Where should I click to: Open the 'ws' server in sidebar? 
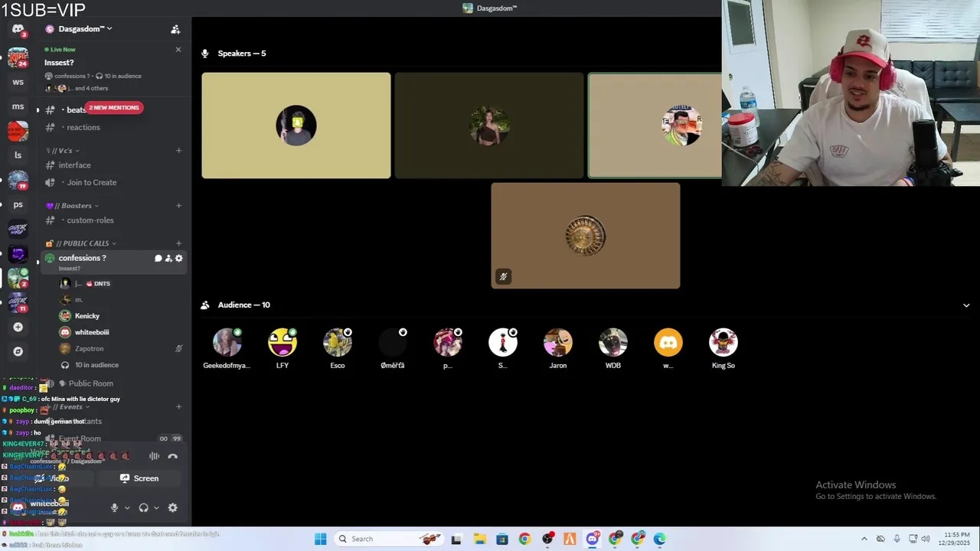click(x=18, y=82)
